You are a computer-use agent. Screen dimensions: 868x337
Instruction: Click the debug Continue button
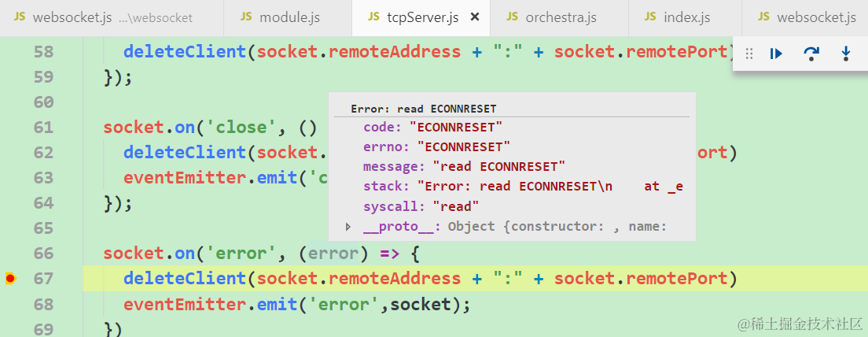coord(776,54)
